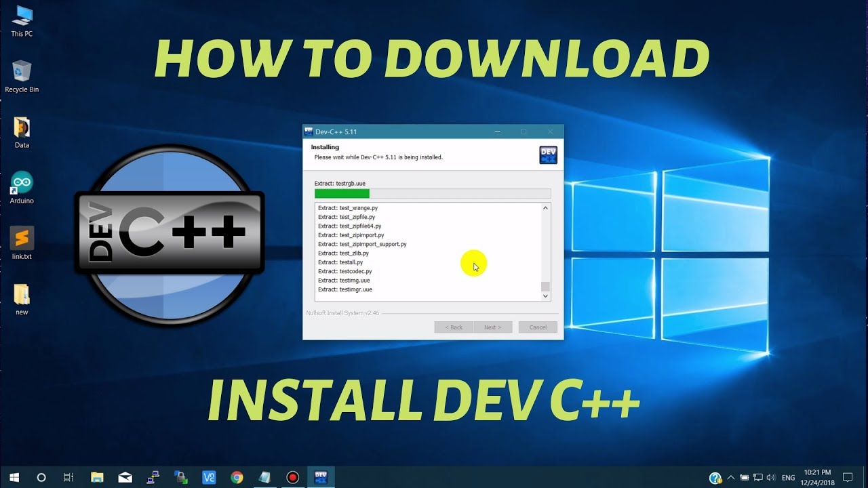Select the Data folder on the desktop
Screen dimensions: 868x488
(22, 132)
